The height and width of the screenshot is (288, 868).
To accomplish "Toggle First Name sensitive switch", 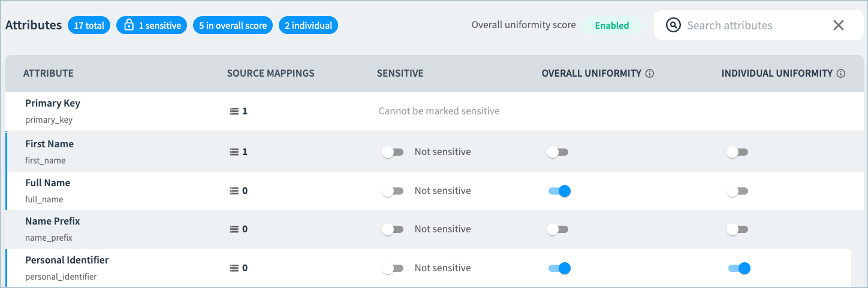I will [x=393, y=152].
